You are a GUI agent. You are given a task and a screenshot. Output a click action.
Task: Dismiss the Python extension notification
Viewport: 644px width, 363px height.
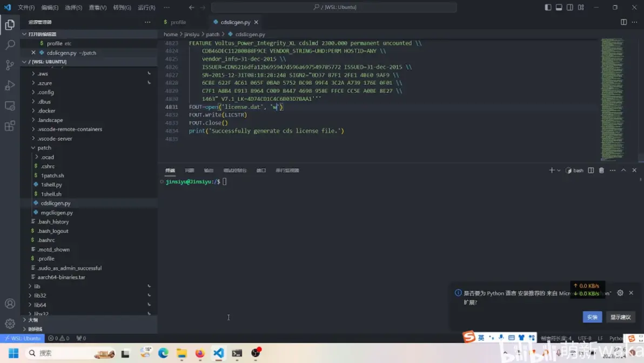coord(631,293)
